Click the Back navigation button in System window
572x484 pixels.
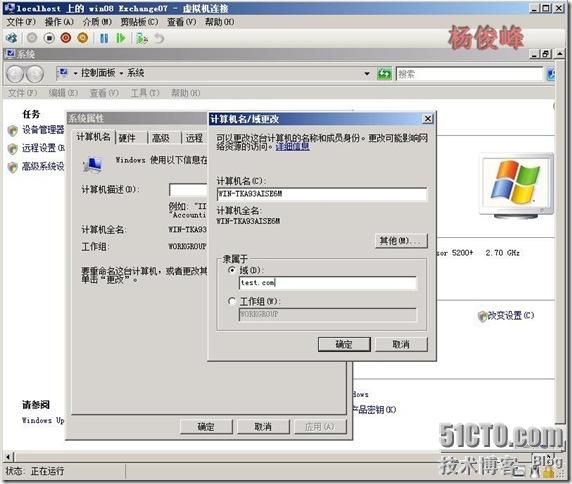click(15, 74)
